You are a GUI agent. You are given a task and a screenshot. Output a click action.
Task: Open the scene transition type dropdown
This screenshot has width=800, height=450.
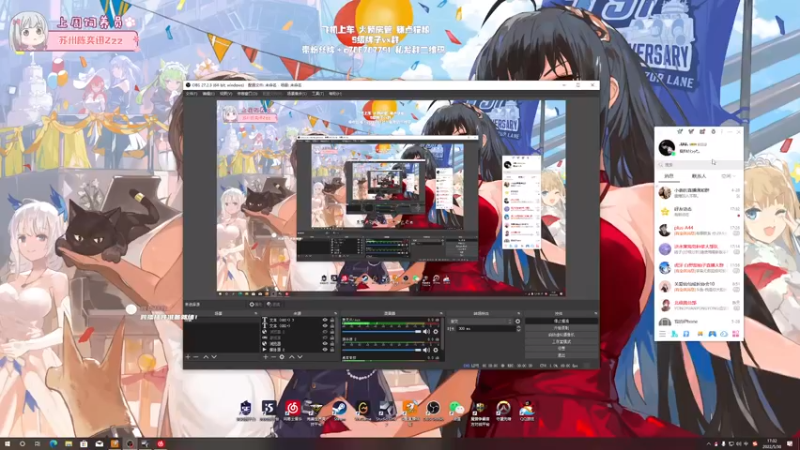point(481,321)
